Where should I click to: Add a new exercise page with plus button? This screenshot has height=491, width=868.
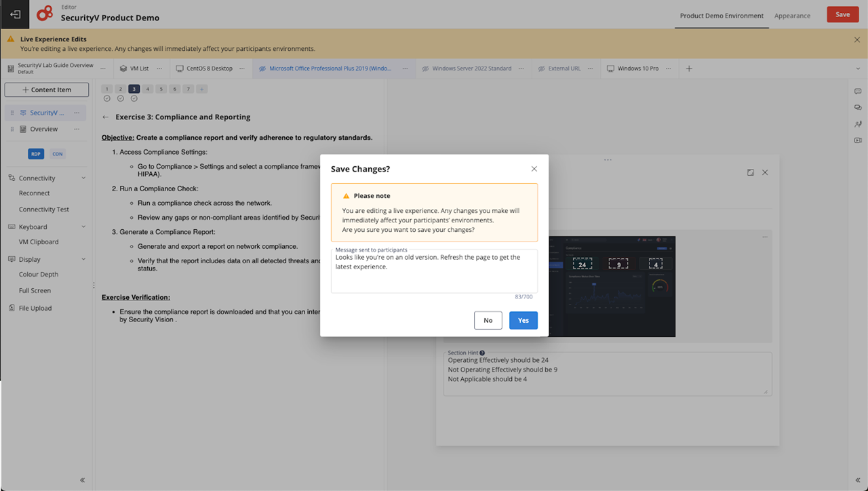click(201, 89)
